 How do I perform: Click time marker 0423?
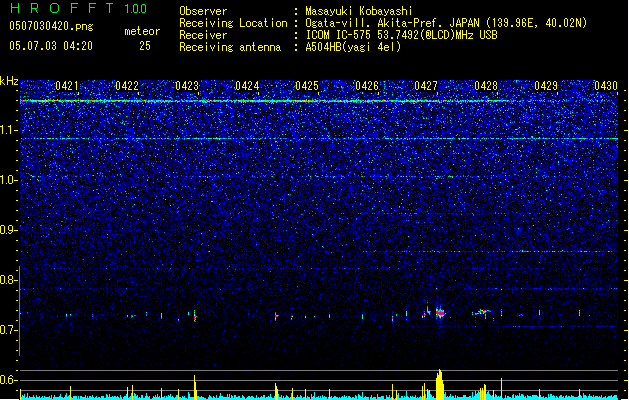click(x=187, y=86)
